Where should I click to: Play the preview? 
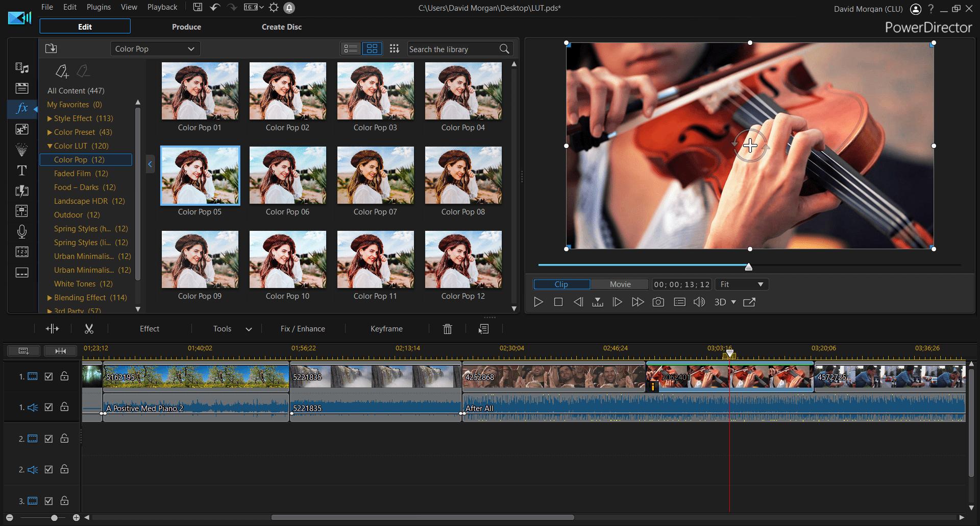click(x=538, y=302)
